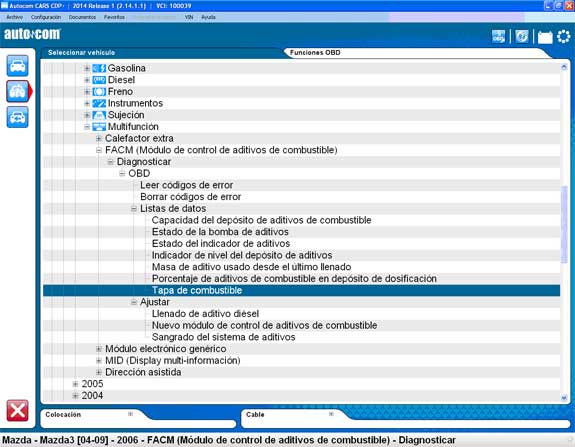Expand the Diesel tree node
This screenshot has height=447, width=575.
tap(87, 80)
